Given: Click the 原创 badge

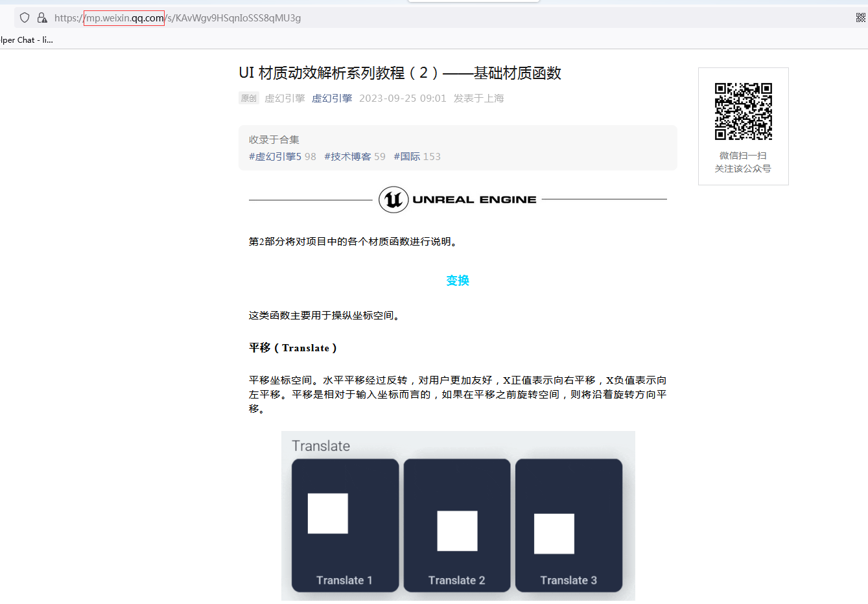Looking at the screenshot, I should pos(249,99).
